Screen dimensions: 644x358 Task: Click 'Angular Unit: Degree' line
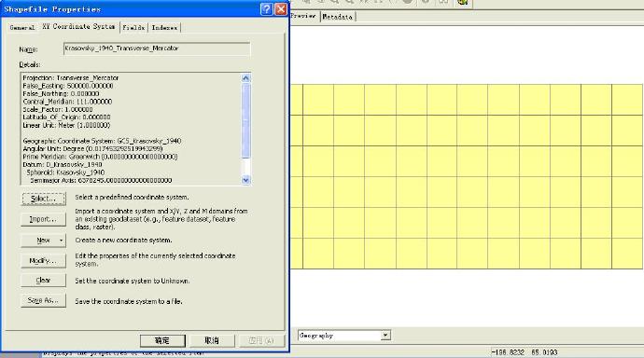click(x=92, y=149)
